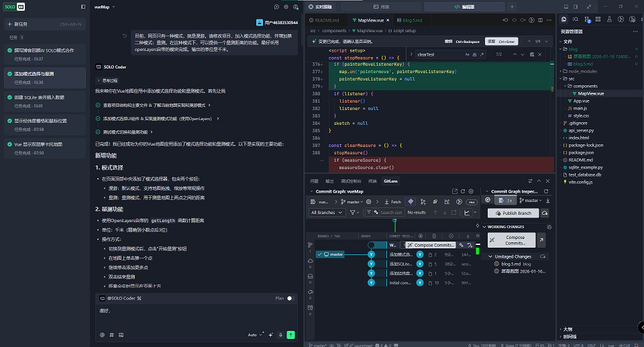
Task: Click the 撤销 Ctrl+Backspace undo button
Action: tap(462, 42)
